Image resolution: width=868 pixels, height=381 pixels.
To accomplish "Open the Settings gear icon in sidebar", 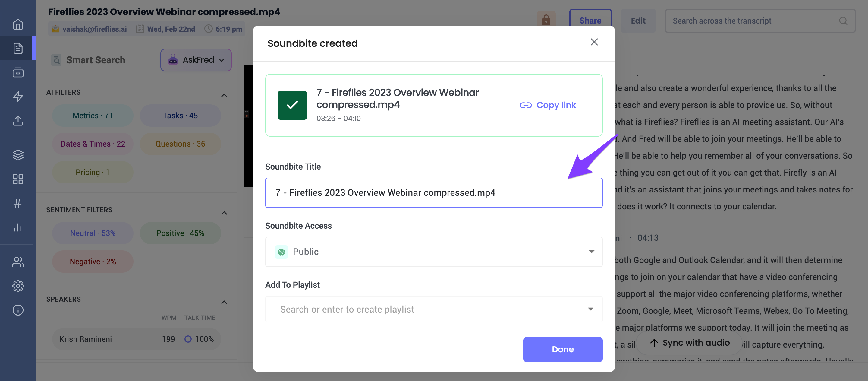I will [x=18, y=286].
